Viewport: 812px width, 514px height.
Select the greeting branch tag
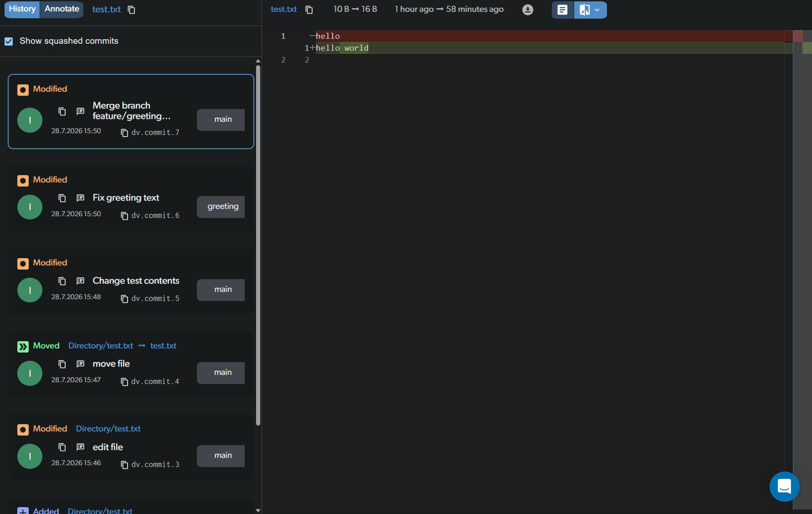coord(221,207)
